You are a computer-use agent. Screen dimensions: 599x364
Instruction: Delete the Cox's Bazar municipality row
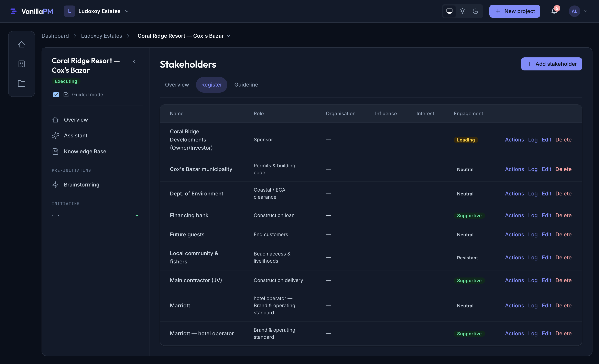[x=564, y=169]
